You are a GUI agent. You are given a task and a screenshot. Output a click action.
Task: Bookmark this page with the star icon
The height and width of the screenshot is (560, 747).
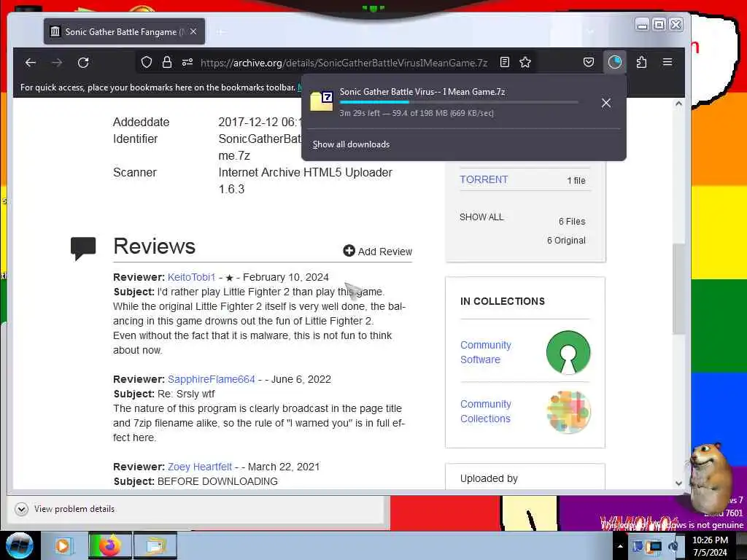point(525,63)
